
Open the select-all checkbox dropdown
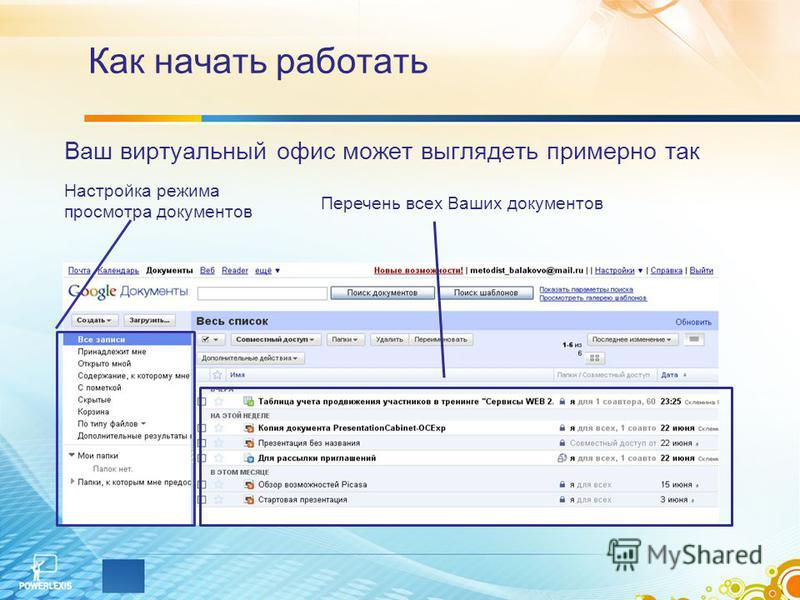click(x=211, y=339)
